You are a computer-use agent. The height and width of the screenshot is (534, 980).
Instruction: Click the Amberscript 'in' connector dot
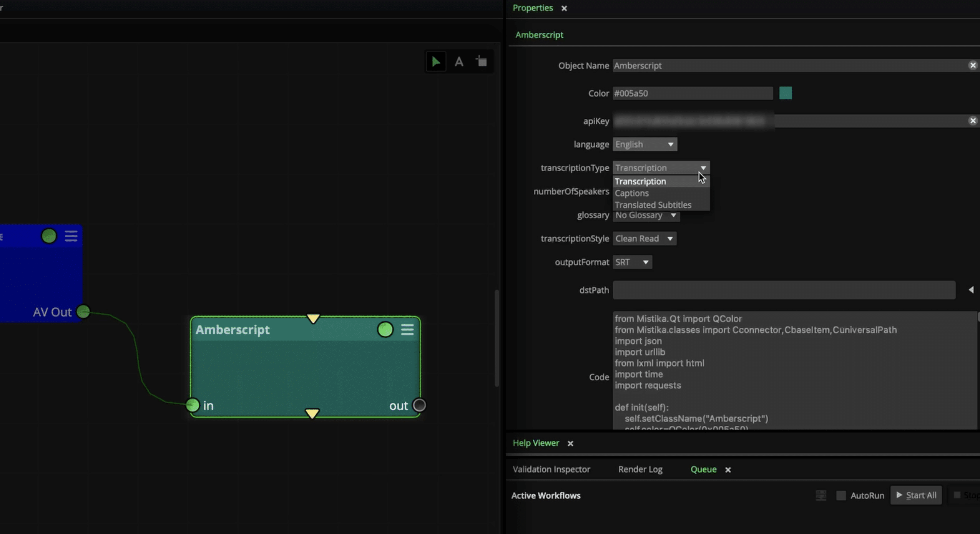[193, 405]
